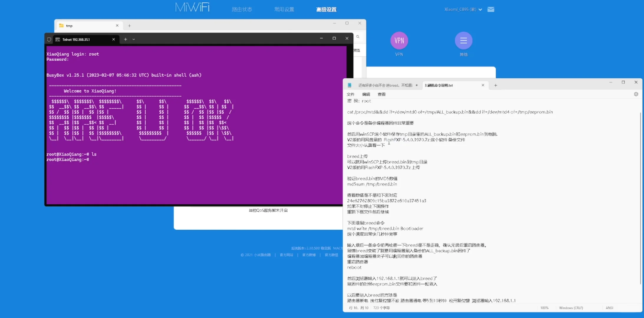Screen dimensions: 644x318
Task: Open new tab in tmp explorer window
Action: (129, 26)
